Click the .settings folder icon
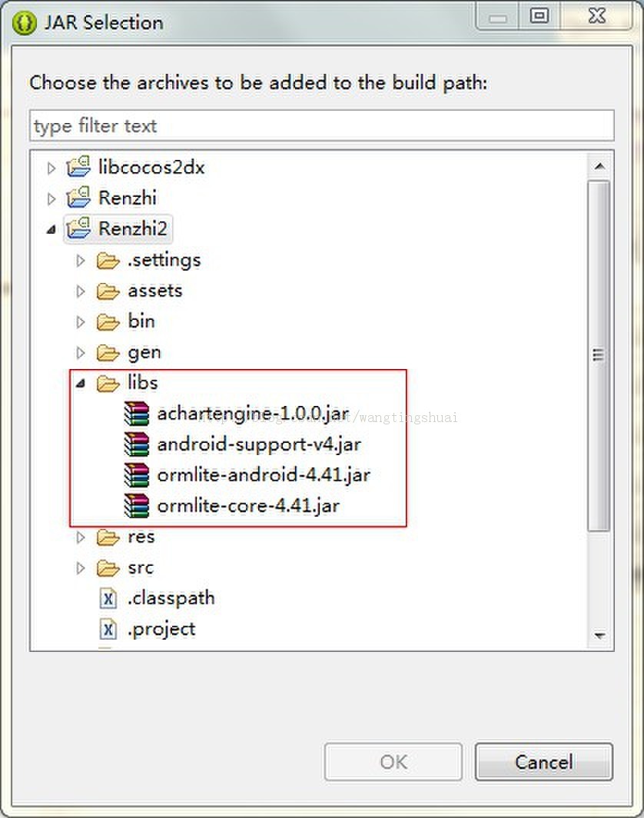The image size is (644, 818). 108,260
